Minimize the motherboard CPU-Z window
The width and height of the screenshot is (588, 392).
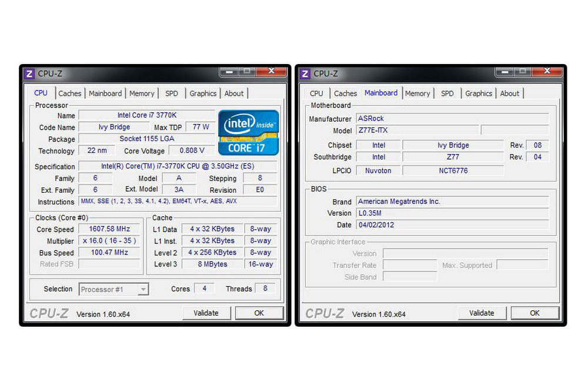point(505,72)
